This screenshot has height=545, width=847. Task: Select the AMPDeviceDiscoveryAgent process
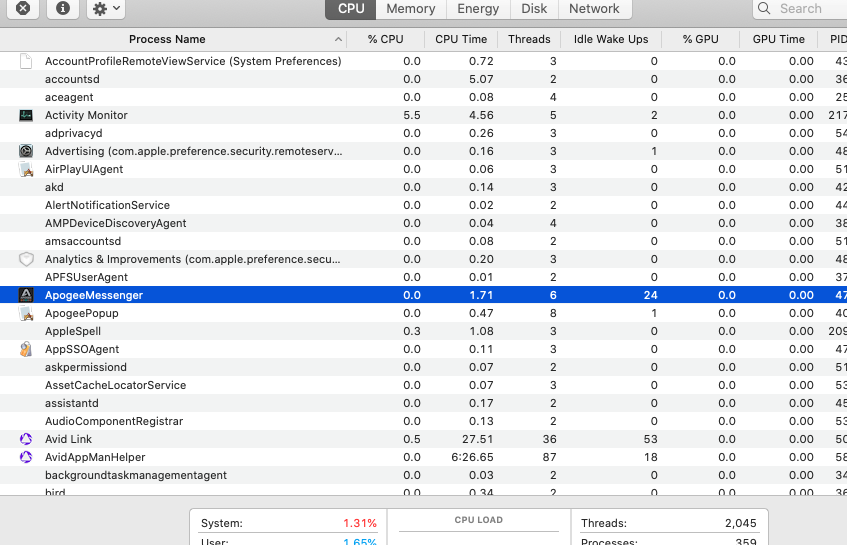coord(424,223)
